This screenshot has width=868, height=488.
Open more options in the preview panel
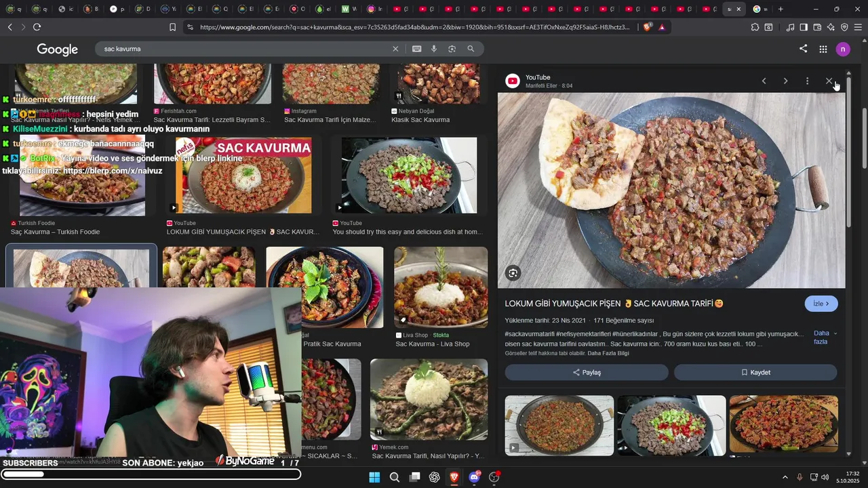coord(807,81)
